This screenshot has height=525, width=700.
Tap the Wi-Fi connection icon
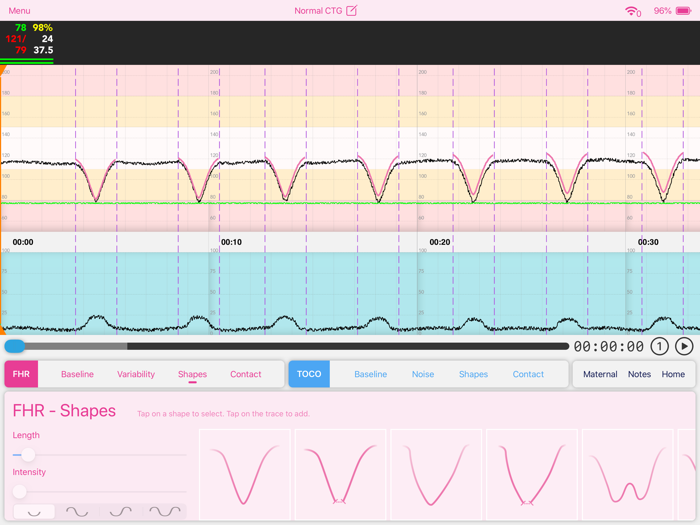[633, 11]
